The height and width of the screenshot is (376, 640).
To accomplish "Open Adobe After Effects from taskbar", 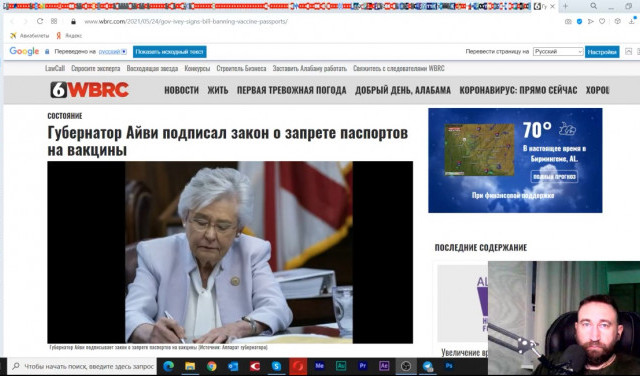I will point(384,366).
